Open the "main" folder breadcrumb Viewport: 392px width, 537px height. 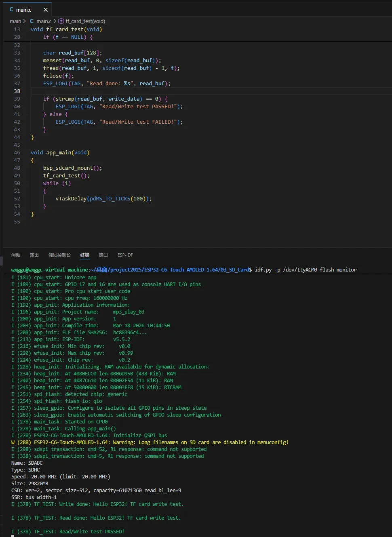pyautogui.click(x=15, y=21)
